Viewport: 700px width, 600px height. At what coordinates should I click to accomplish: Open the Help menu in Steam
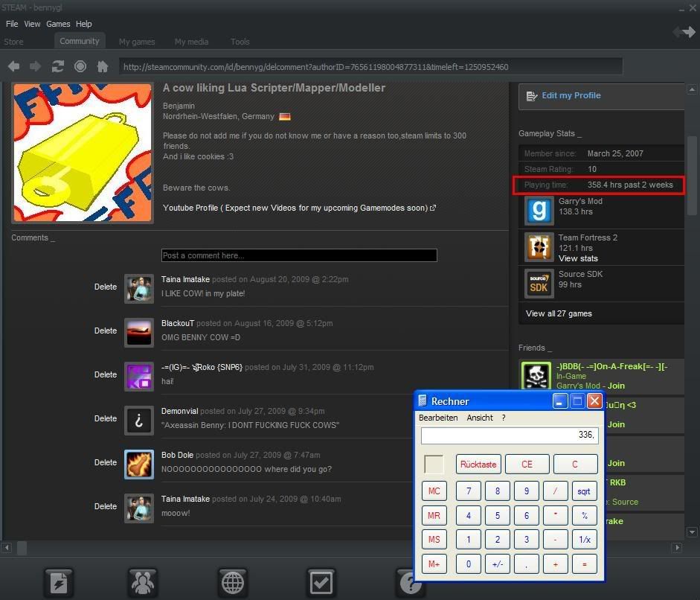click(83, 24)
